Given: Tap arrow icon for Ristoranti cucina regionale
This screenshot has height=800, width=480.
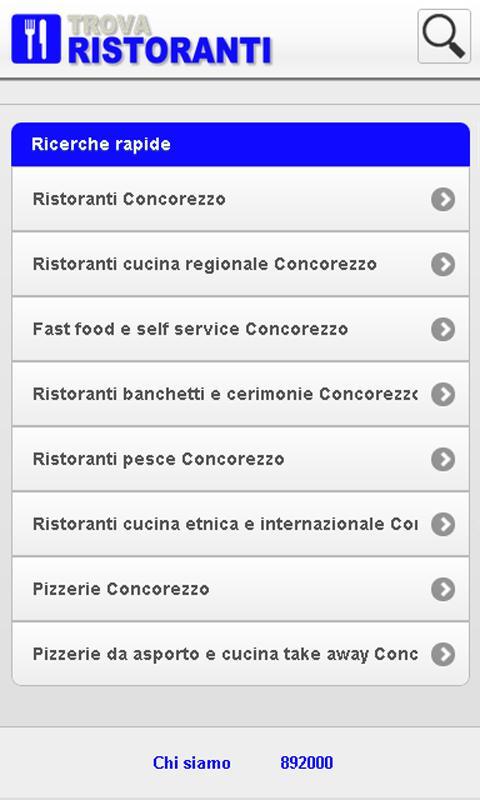Looking at the screenshot, I should point(443,264).
